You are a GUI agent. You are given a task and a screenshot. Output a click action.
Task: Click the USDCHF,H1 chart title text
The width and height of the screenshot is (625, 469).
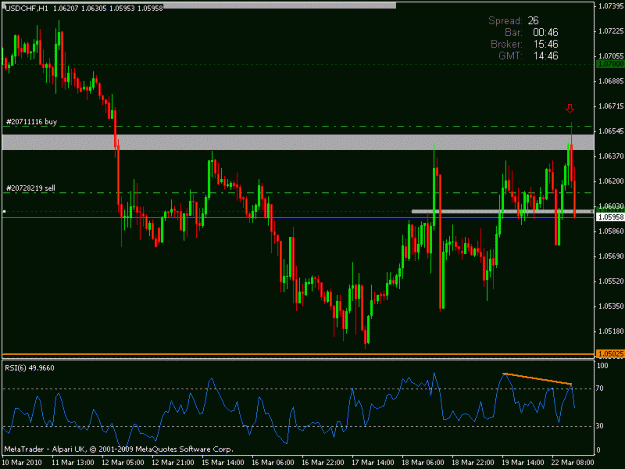click(26, 8)
